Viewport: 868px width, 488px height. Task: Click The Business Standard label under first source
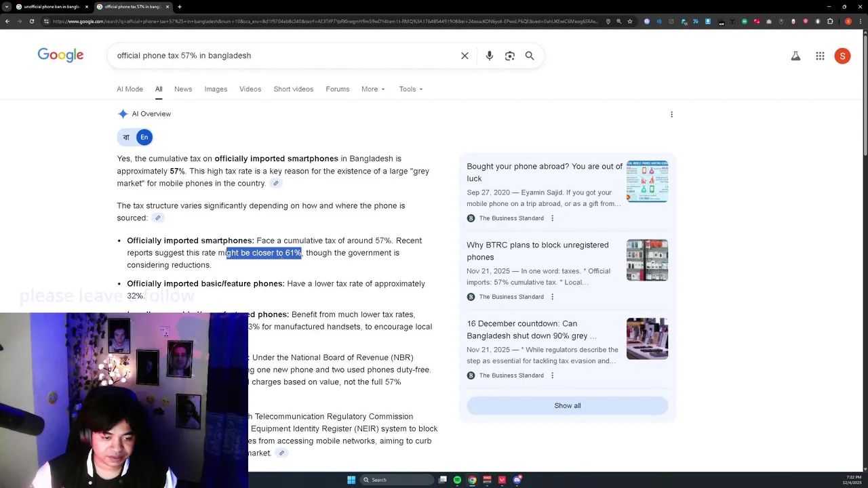pos(511,218)
